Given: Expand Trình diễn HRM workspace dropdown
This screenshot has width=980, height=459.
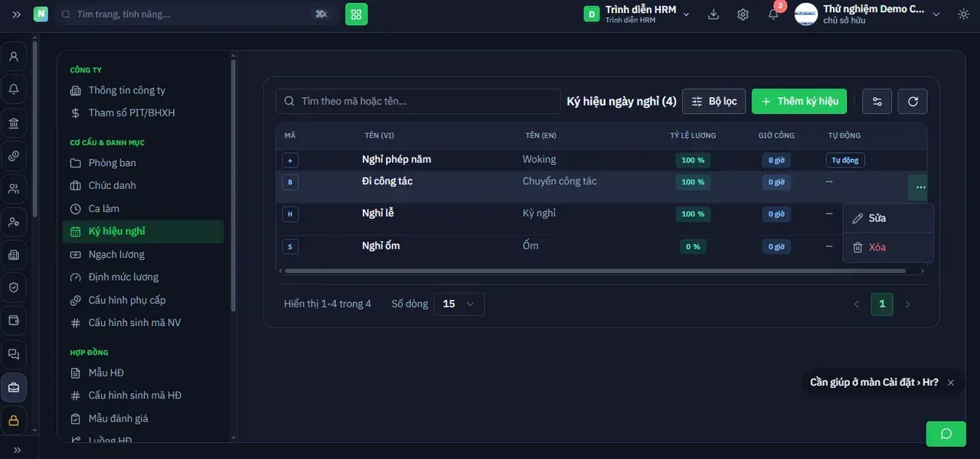Looking at the screenshot, I should click(x=686, y=15).
